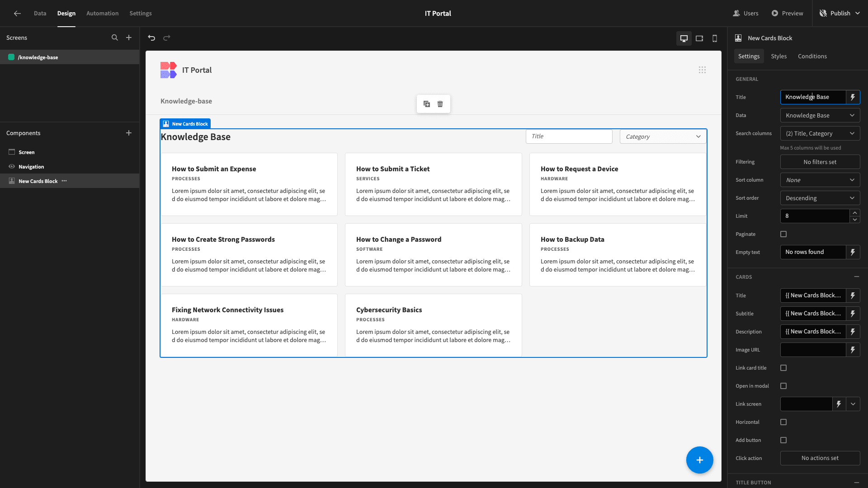Click the No actions set button
Image resolution: width=868 pixels, height=488 pixels.
tap(820, 458)
